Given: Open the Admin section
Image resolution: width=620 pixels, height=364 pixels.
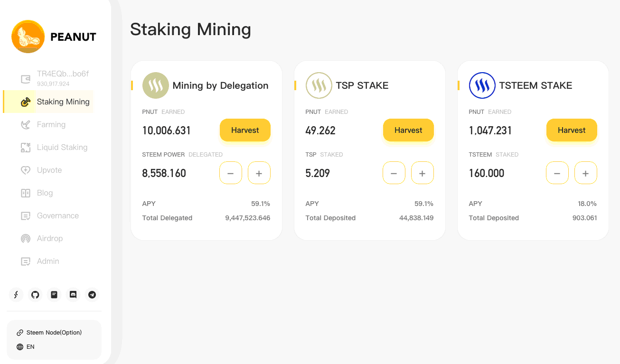Looking at the screenshot, I should [48, 261].
